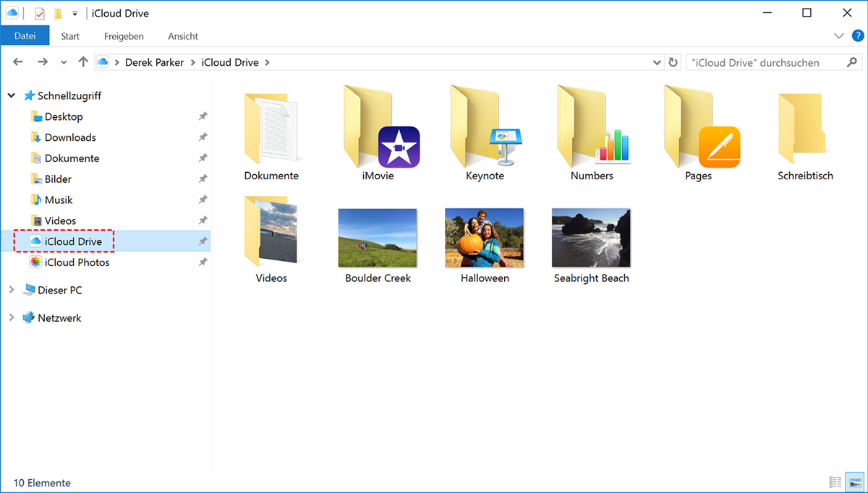
Task: Click the refresh icon beside address bar
Action: 673,62
